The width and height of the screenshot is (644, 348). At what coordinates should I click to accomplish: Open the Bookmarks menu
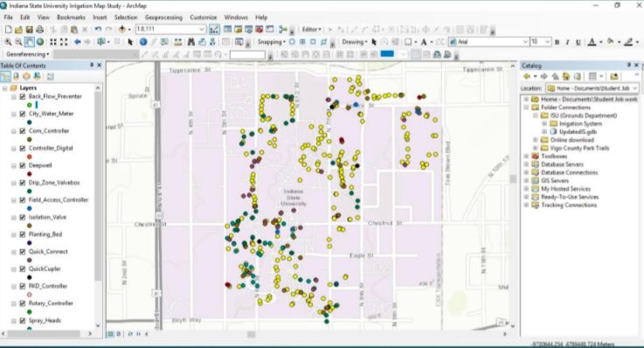[71, 17]
